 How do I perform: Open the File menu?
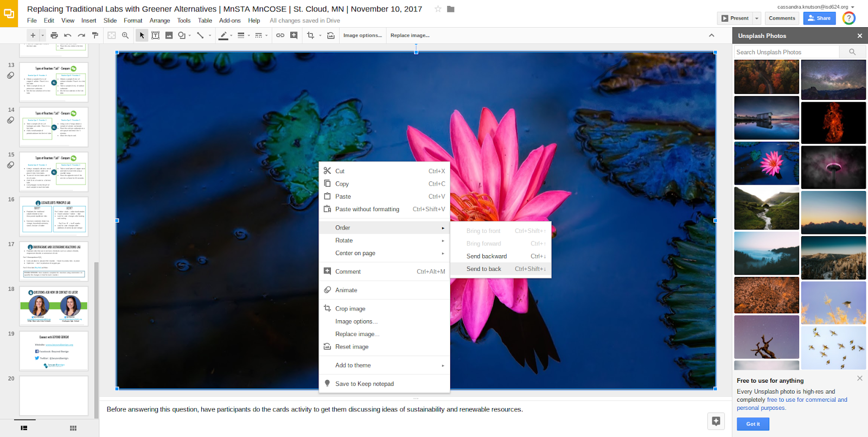point(32,21)
